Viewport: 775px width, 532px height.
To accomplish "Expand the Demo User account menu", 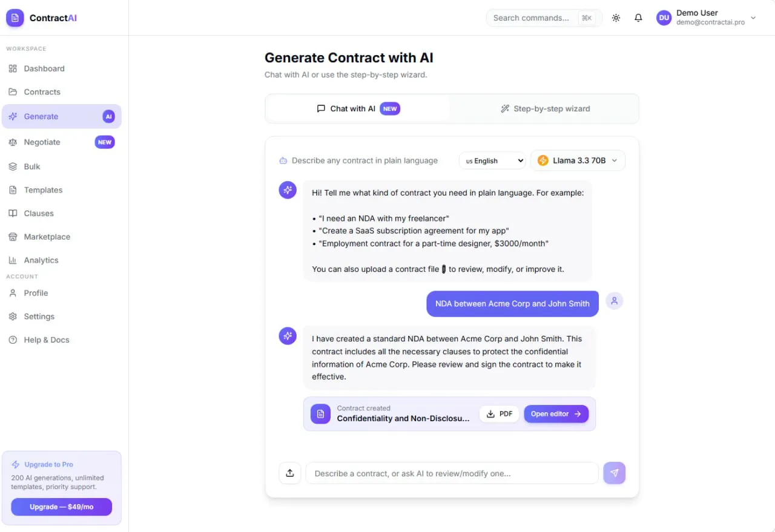I will [707, 18].
